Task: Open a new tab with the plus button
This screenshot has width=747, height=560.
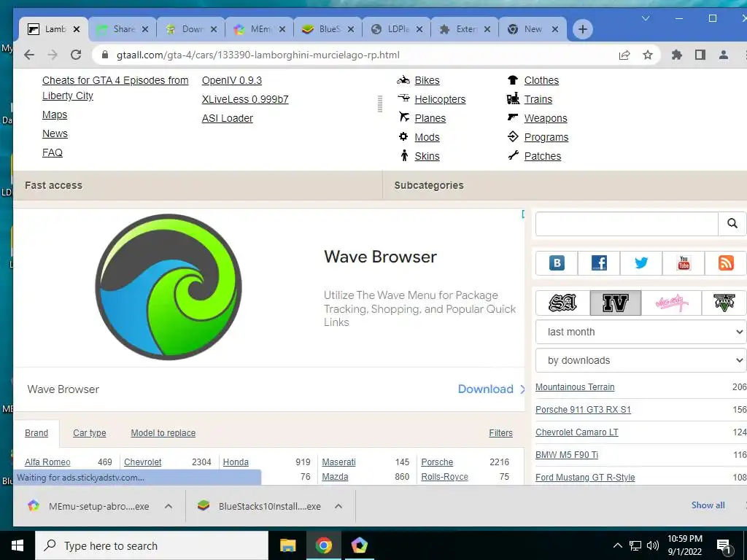Action: click(x=582, y=29)
